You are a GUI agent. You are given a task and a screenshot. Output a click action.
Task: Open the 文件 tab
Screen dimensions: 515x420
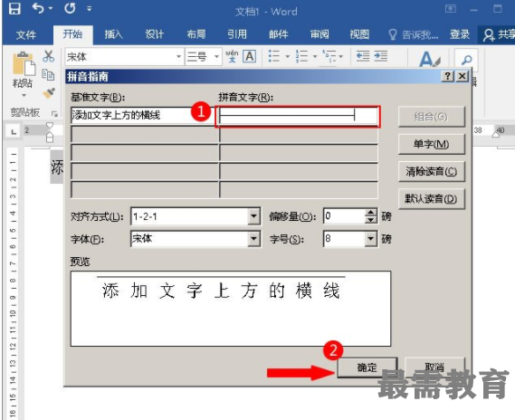(x=25, y=34)
